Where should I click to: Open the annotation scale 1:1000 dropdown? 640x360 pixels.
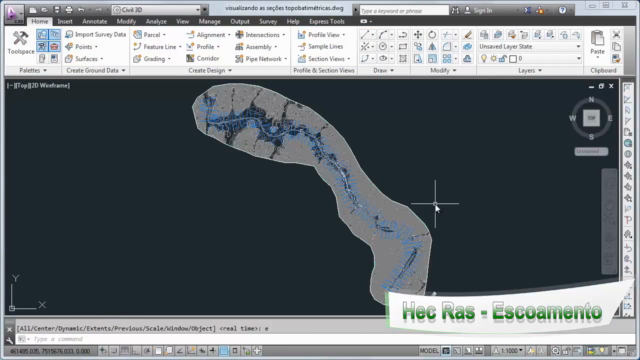(x=507, y=351)
